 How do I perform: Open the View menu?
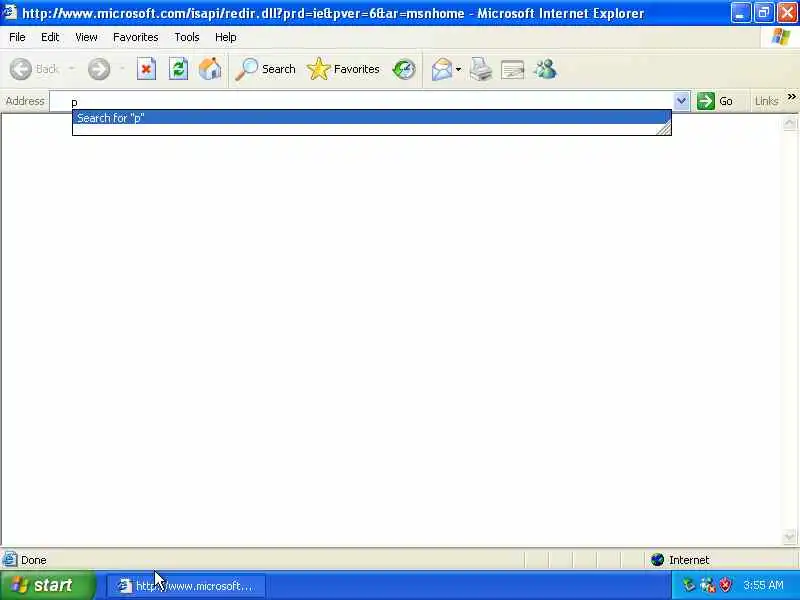coord(86,37)
